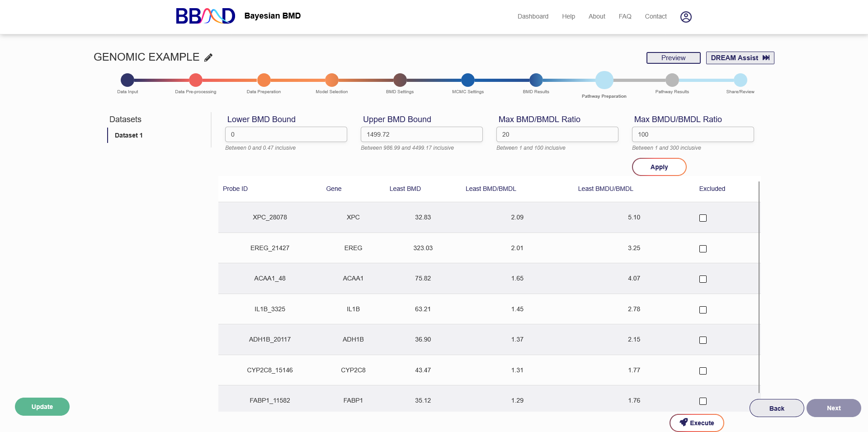This screenshot has height=432, width=868.
Task: Click the Upper BMD Bound input field
Action: (x=421, y=134)
